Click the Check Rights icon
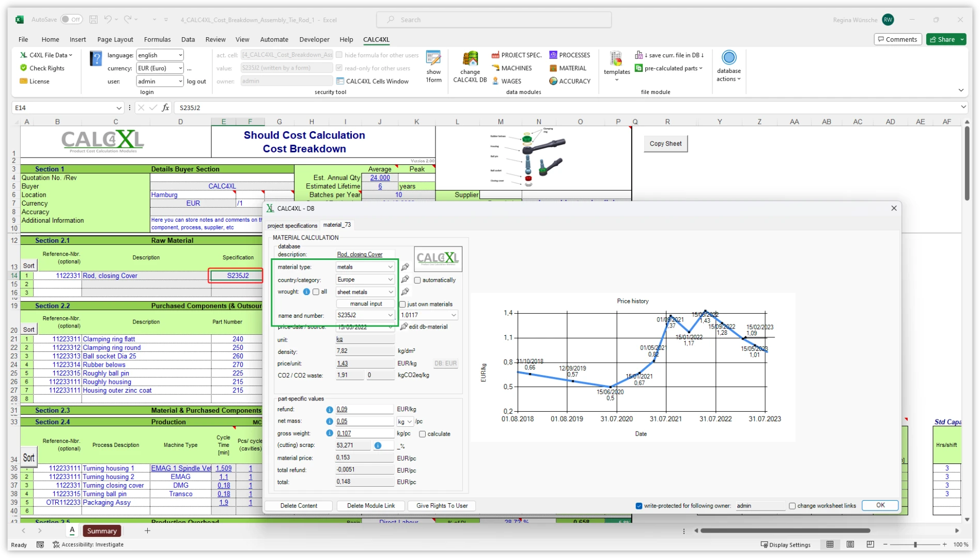Screen dimensions: 980x558 [x=24, y=68]
